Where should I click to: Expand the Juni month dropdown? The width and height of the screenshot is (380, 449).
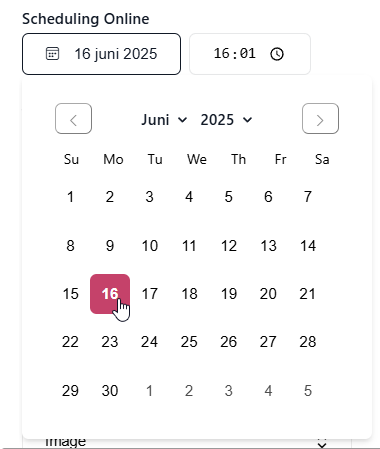click(x=164, y=120)
